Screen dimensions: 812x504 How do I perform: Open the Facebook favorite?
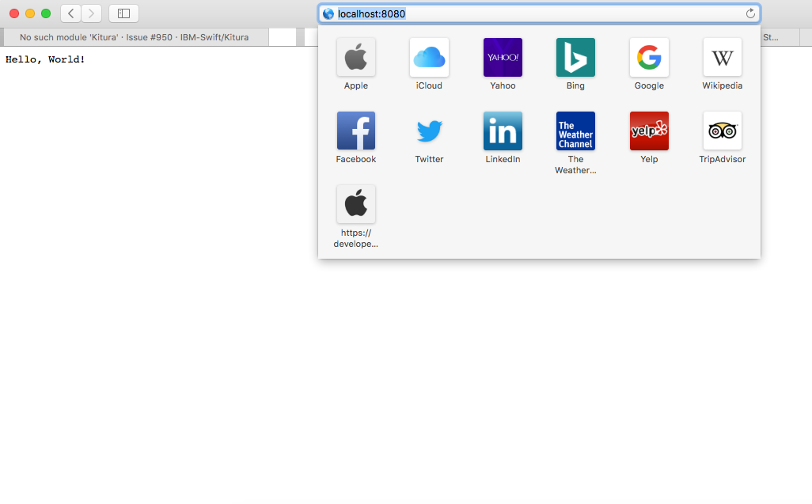tap(356, 131)
